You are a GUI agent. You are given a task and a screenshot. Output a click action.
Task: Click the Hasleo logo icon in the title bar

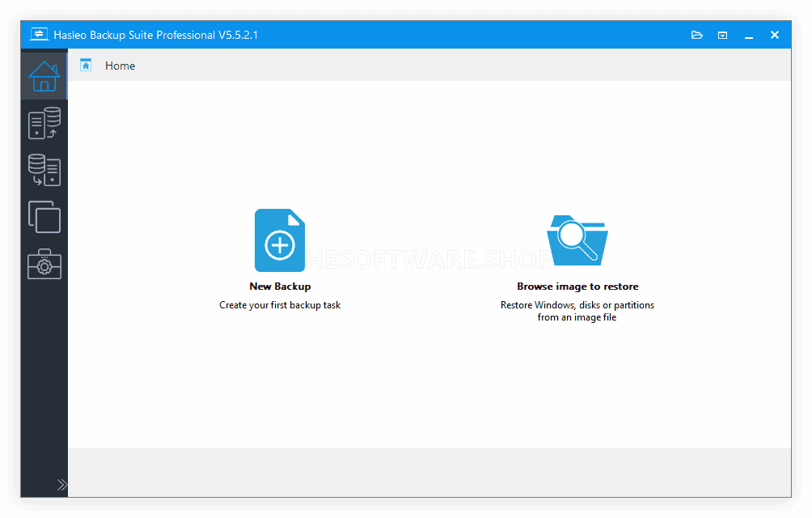click(39, 33)
